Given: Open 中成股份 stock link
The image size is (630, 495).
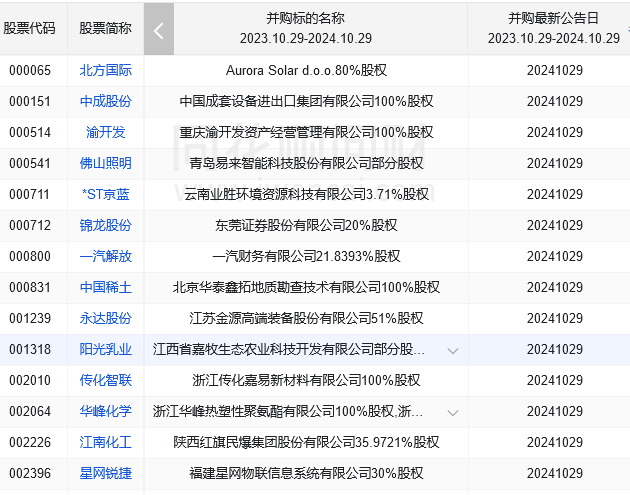Looking at the screenshot, I should click(106, 102).
